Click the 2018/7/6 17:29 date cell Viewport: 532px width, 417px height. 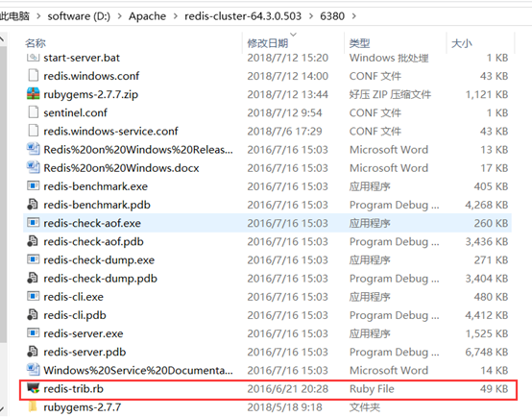pos(284,131)
